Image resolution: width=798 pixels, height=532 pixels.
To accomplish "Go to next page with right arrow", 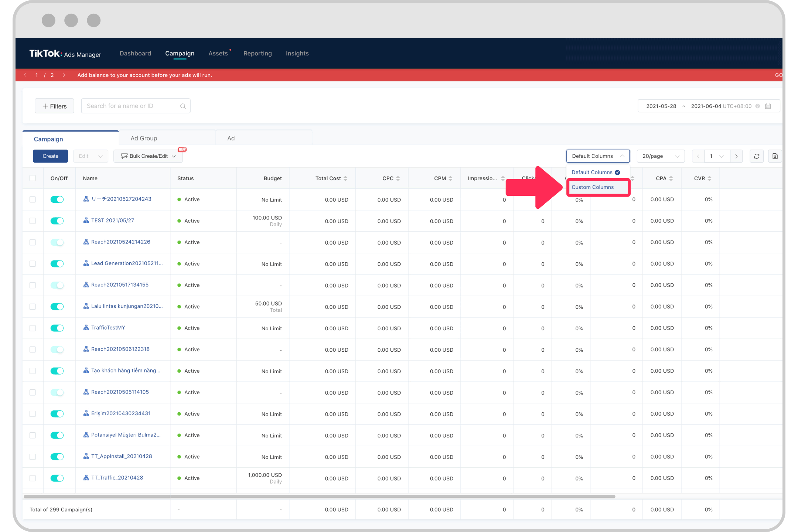I will (737, 156).
